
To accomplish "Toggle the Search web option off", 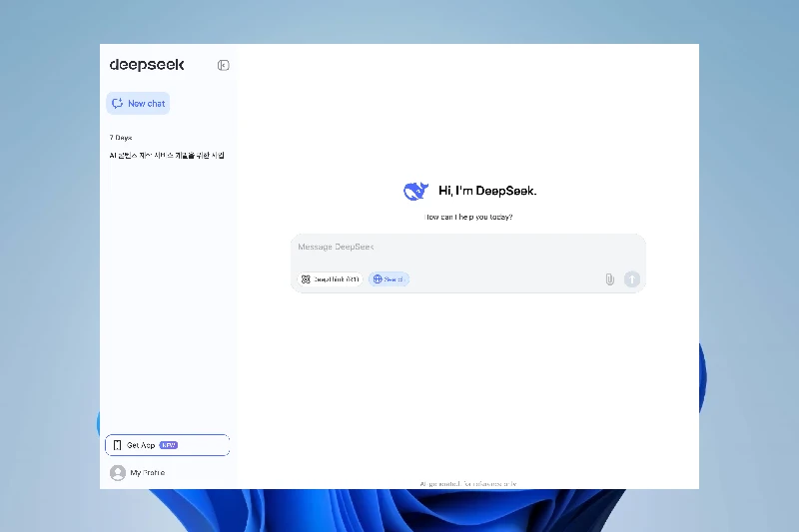I will tap(389, 279).
